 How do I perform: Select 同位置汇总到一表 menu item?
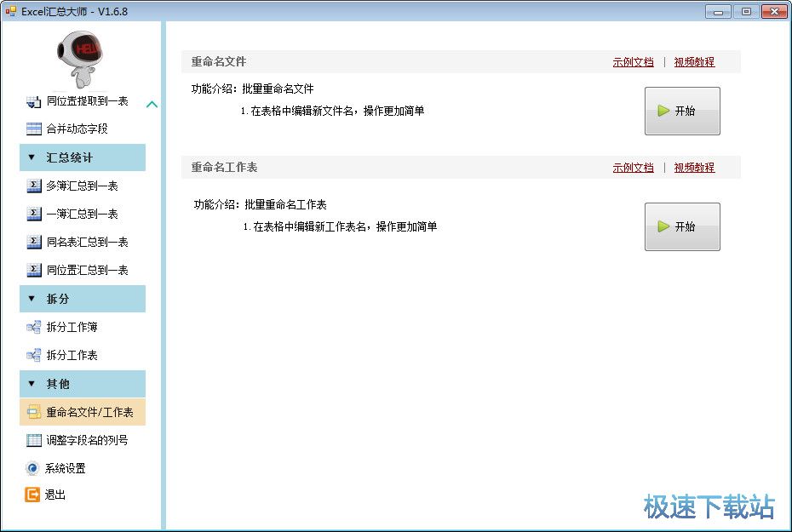87,271
